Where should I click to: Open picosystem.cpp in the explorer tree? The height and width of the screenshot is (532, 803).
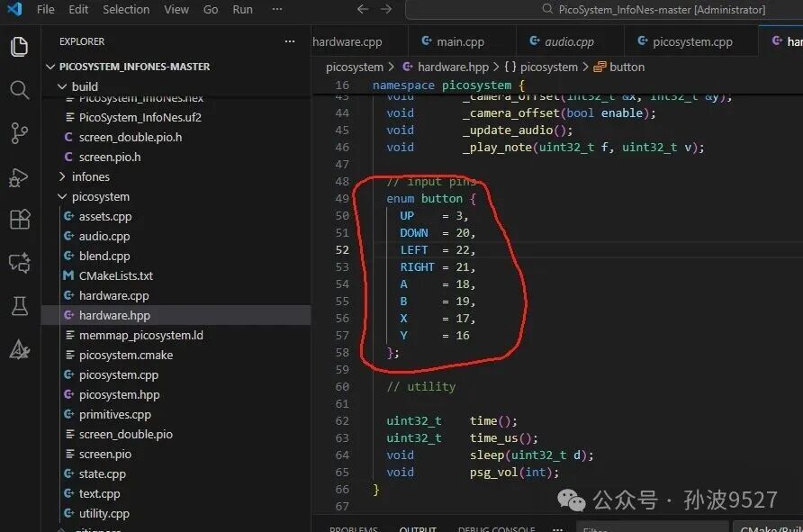click(176, 374)
